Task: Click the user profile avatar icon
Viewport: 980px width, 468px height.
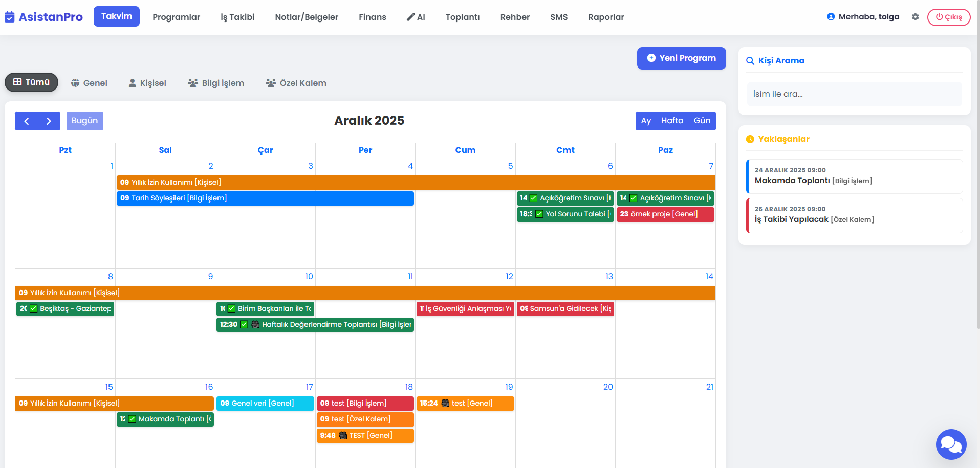Action: point(831,17)
